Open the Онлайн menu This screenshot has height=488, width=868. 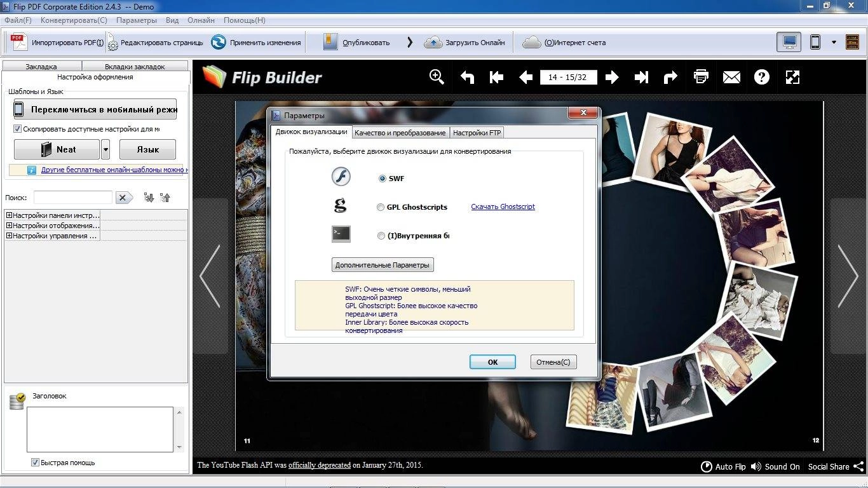[x=201, y=20]
